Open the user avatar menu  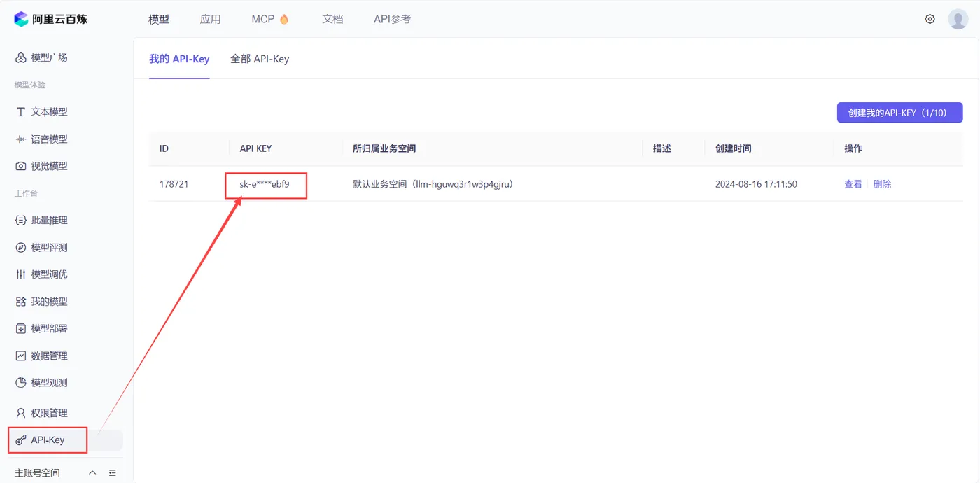[958, 19]
